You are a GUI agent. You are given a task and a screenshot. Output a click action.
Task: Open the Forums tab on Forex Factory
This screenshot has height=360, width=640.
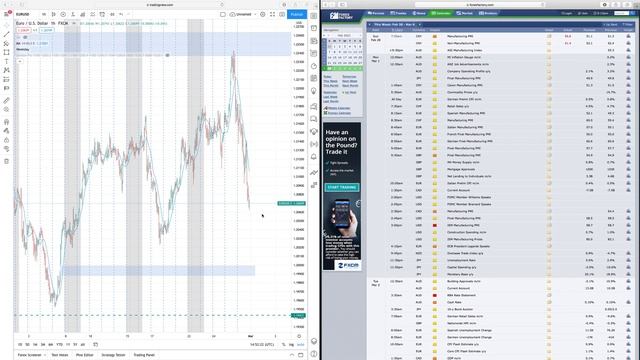pos(376,13)
